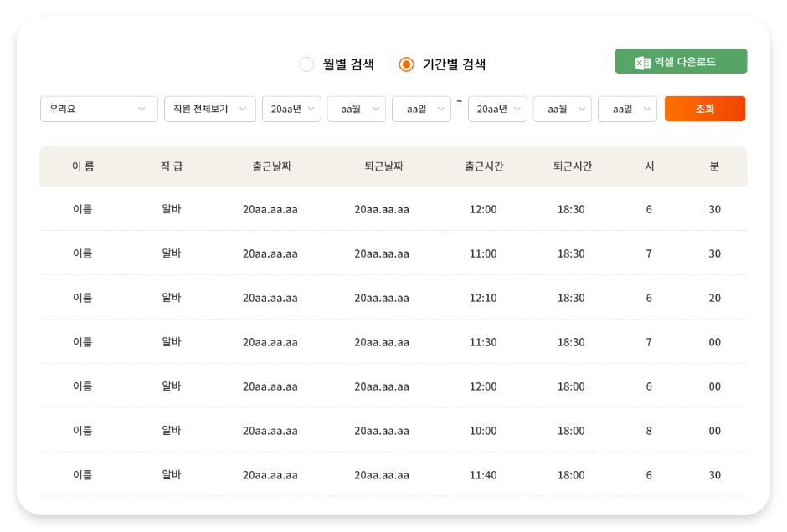Expand the 직원 전체보기 dropdown
Screen dimensions: 787x532
pos(210,109)
